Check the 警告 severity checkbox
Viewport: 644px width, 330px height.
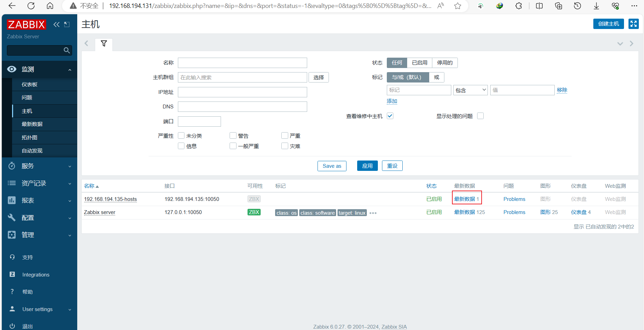tap(233, 136)
